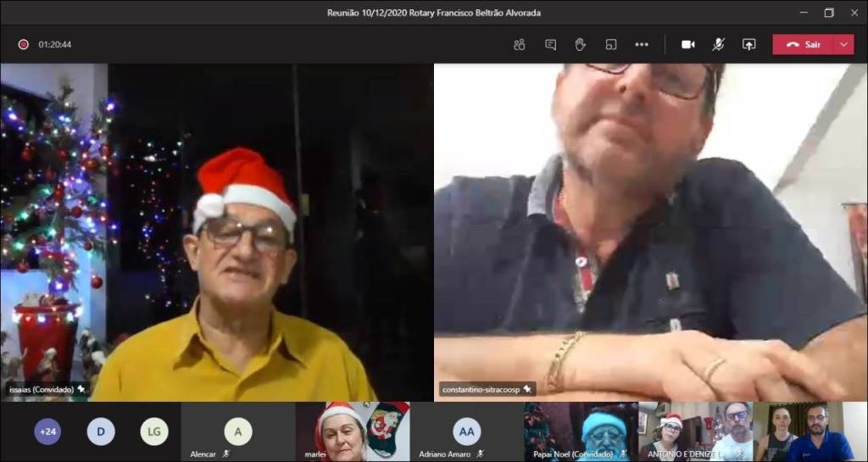Select the D participant avatar
Screen dimensions: 868x462
[100, 431]
